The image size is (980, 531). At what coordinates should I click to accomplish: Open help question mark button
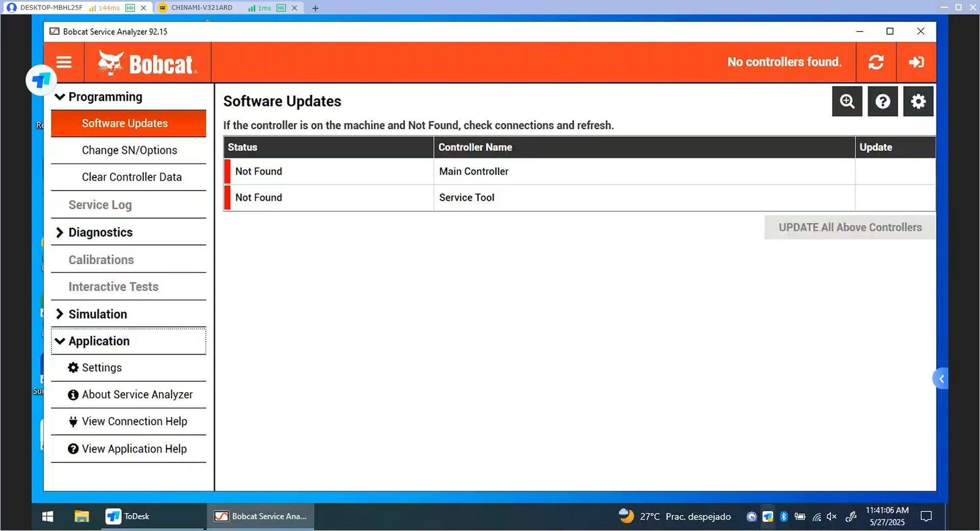(x=883, y=101)
